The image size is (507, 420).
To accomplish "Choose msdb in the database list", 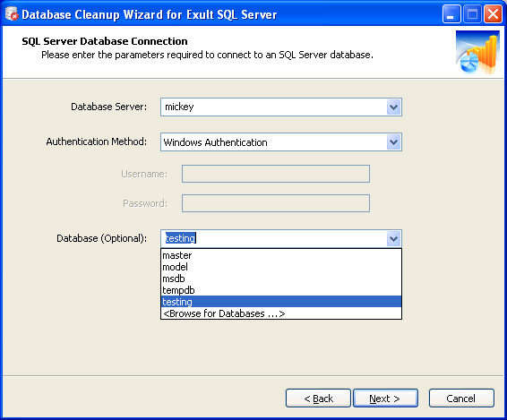I will (281, 279).
